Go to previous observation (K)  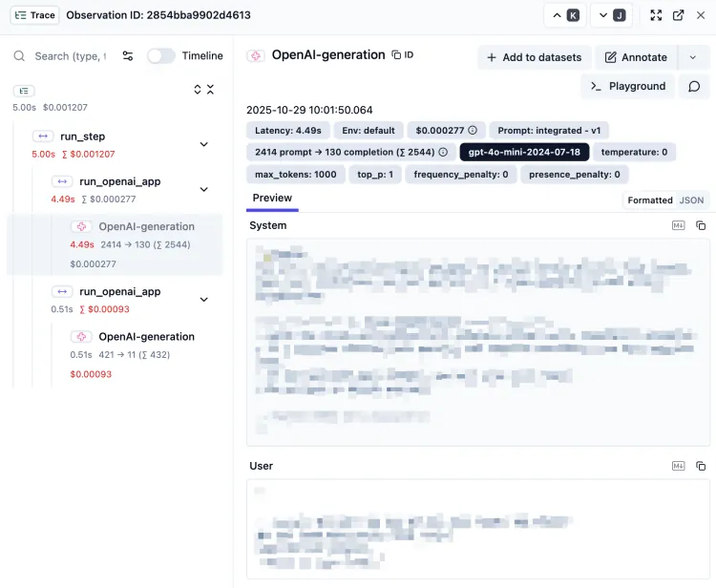[x=565, y=15]
